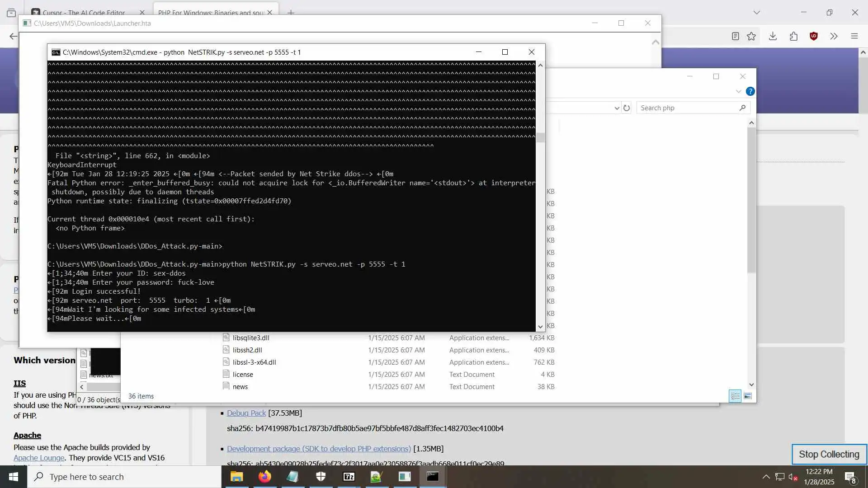Click the Firefox extensions puzzle icon
The height and width of the screenshot is (488, 868).
pos(793,36)
